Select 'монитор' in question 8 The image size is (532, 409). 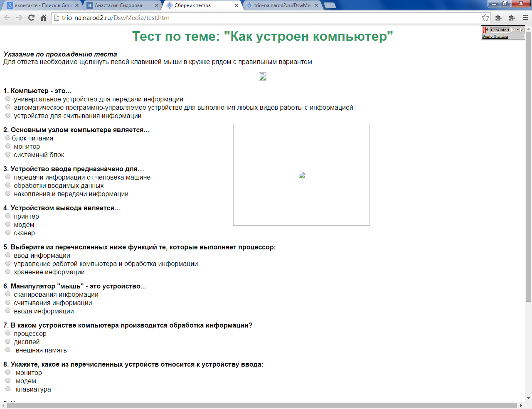[8, 372]
